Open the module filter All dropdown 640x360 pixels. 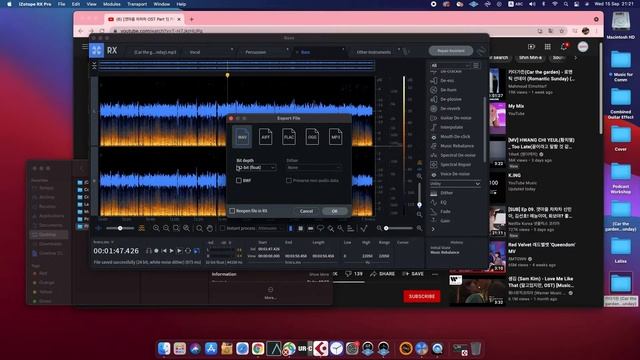tap(450, 65)
